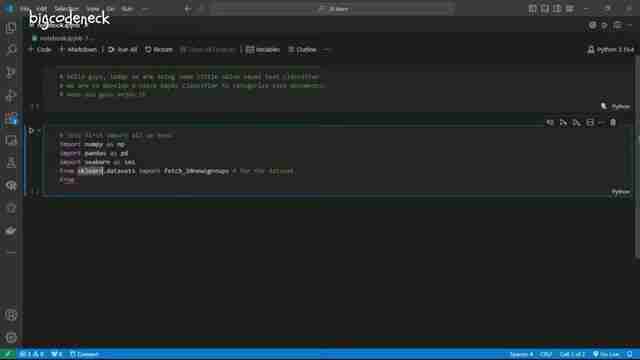Open activity bar additional views ellipsis

[11, 253]
